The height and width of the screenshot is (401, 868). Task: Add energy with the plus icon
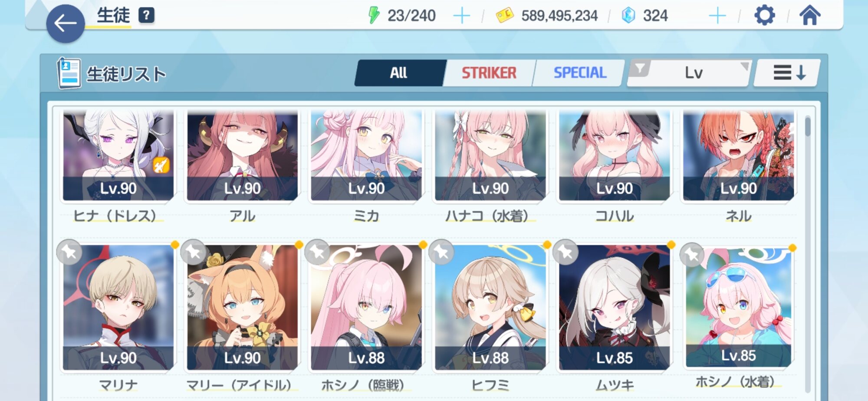point(461,16)
